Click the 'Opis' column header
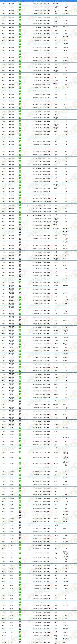Screen dimensions: 77x644 74,1
